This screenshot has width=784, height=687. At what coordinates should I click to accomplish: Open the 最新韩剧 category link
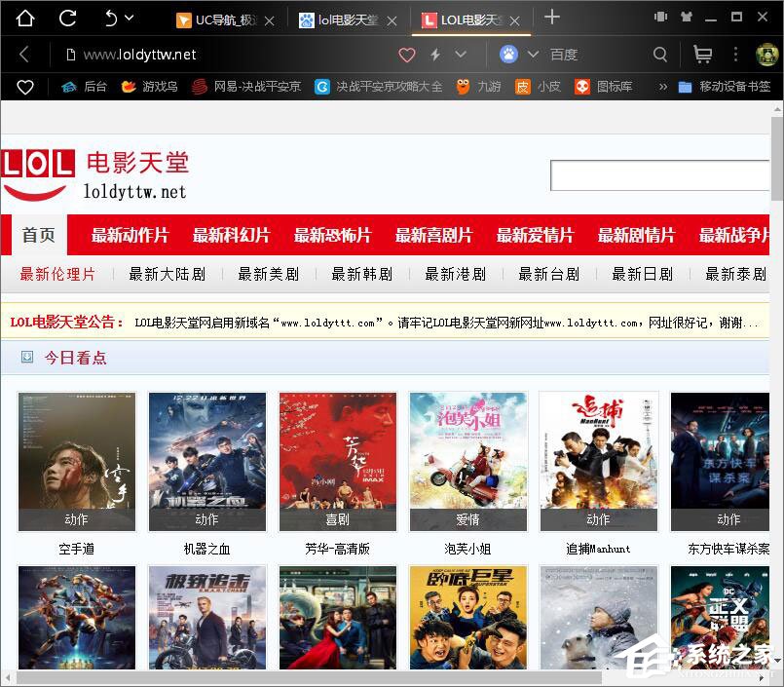tap(362, 274)
